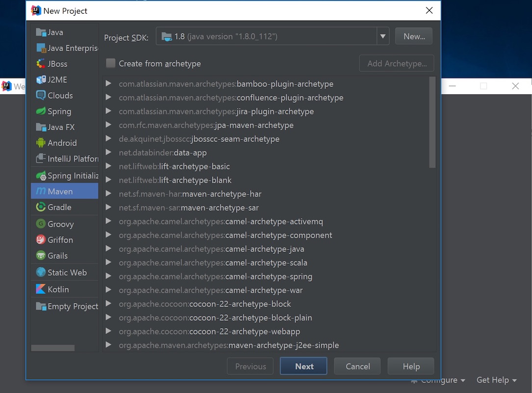Screen dimensions: 532x393
Task: Expand the net.databinder data-app entry
Action: 108,152
